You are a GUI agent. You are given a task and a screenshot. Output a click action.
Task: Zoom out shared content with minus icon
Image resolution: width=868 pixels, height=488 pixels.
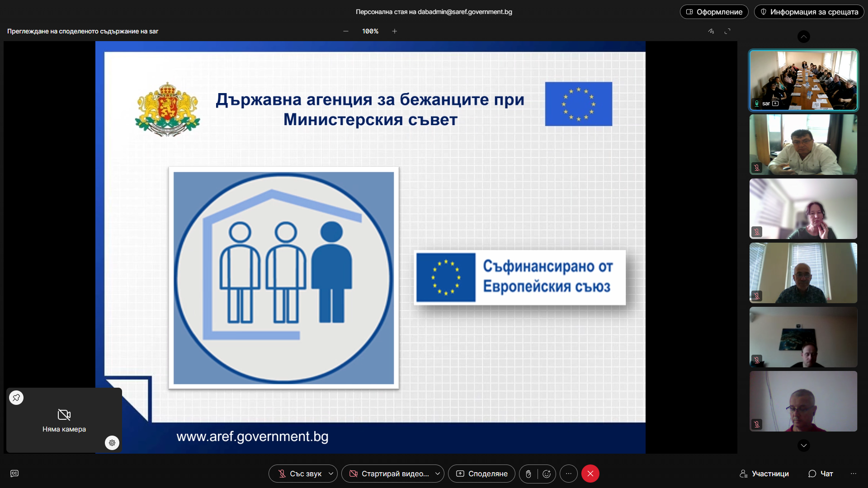tap(346, 31)
